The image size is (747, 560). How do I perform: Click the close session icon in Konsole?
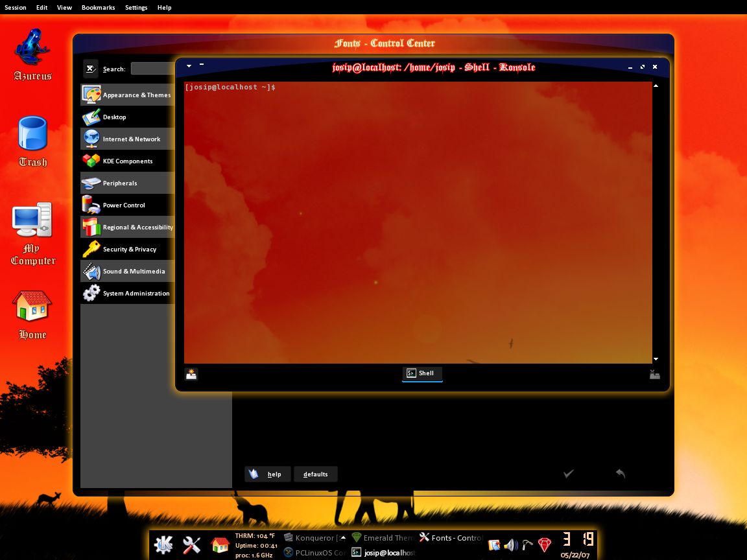[x=655, y=374]
